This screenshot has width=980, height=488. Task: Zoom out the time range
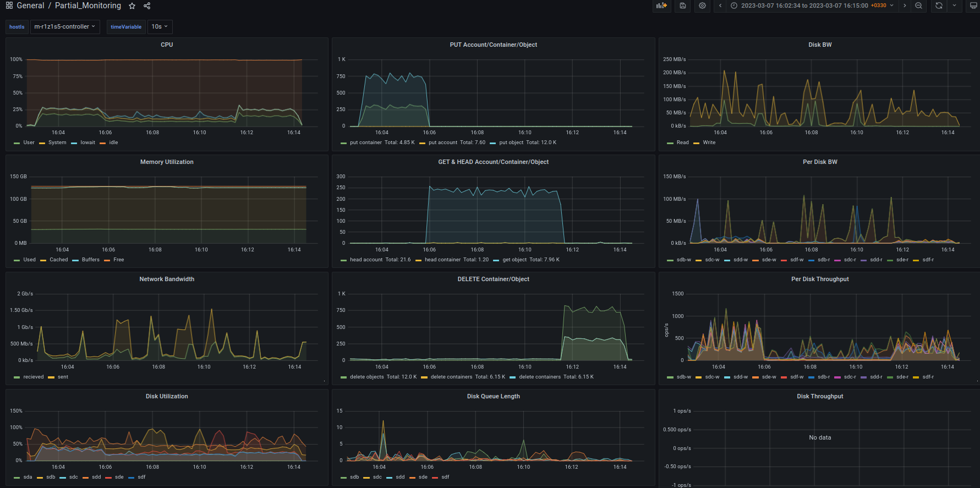coord(918,6)
